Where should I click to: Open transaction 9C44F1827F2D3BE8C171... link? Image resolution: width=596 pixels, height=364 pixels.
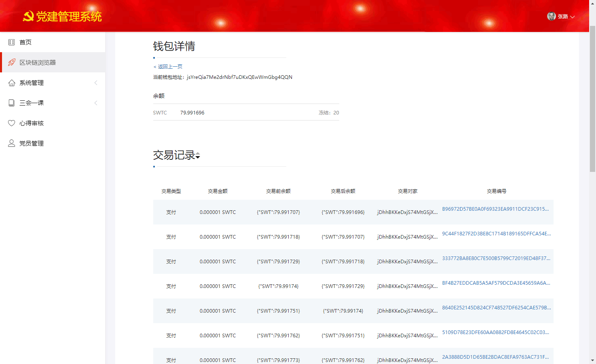496,234
